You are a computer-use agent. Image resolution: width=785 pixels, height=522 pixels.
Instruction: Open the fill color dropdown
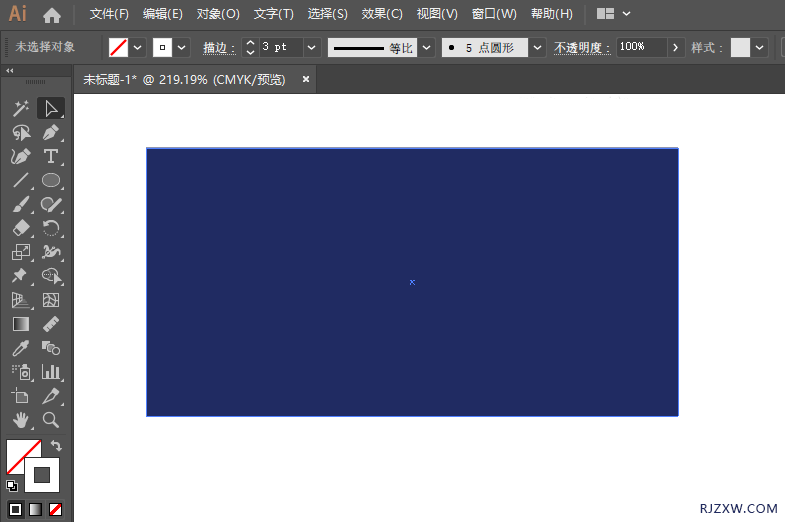pyautogui.click(x=137, y=48)
